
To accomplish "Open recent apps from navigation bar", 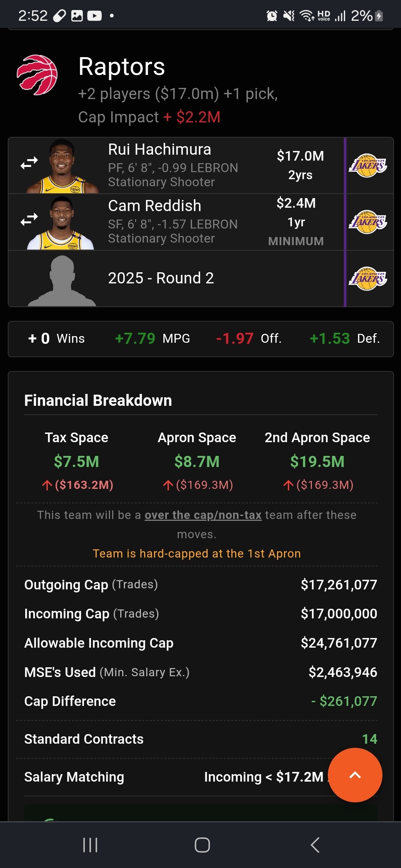I will (90, 845).
